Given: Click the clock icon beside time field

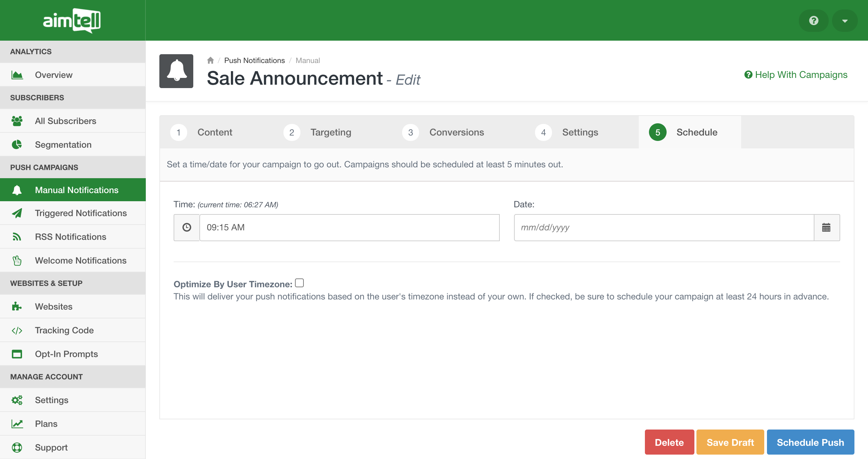Looking at the screenshot, I should [187, 227].
